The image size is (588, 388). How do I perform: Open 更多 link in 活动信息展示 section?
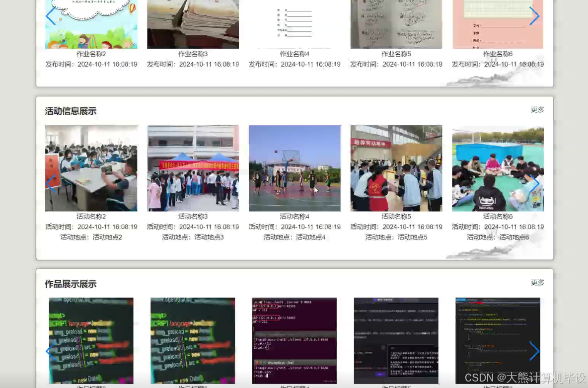537,110
